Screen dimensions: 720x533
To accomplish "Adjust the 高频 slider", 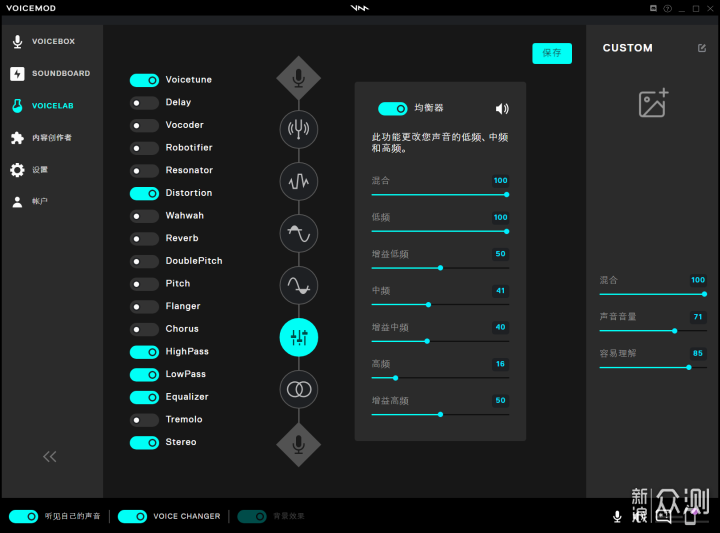I will coord(440,378).
